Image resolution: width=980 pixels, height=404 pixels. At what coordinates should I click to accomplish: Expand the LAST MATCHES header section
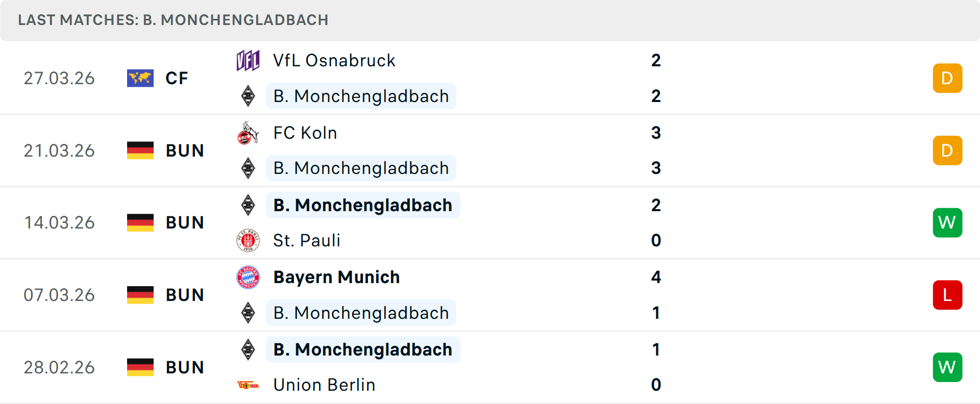click(173, 20)
